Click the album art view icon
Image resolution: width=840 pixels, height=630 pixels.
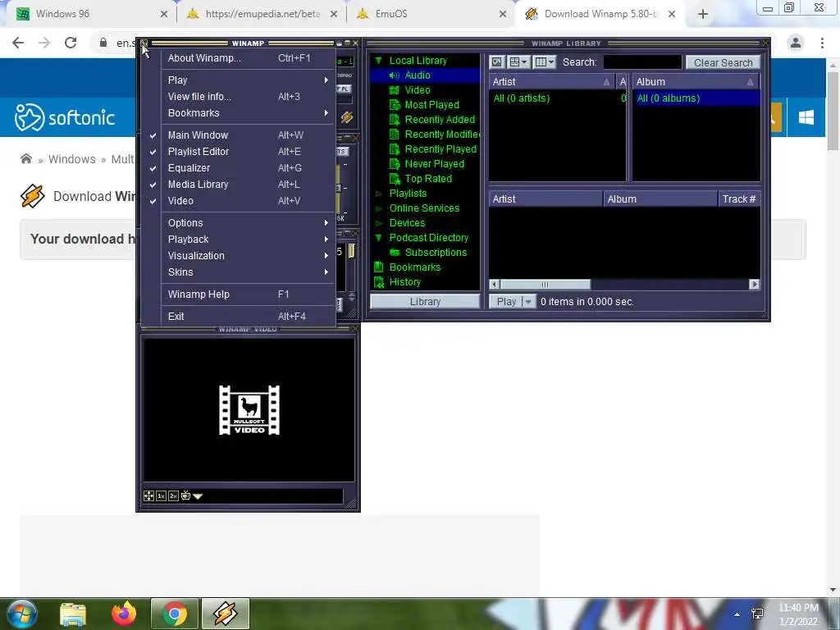[496, 62]
